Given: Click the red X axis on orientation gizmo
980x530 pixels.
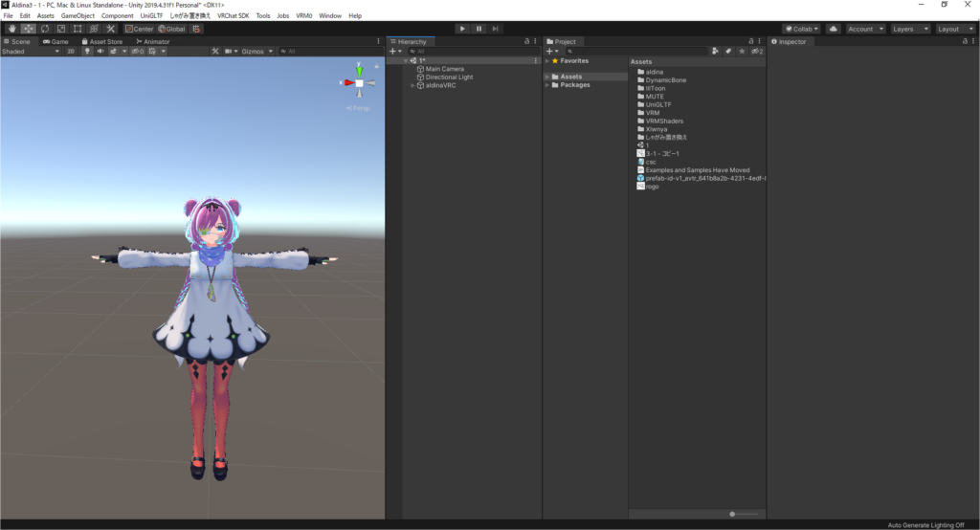Looking at the screenshot, I should coord(348,82).
